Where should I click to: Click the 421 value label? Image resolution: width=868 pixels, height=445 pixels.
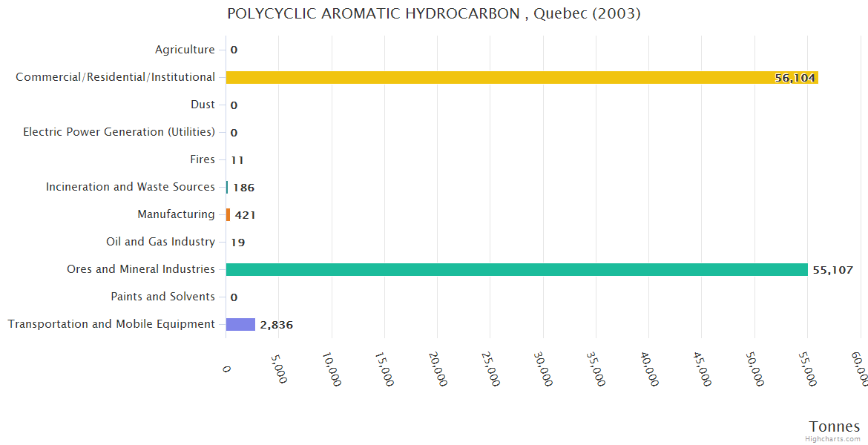pyautogui.click(x=245, y=215)
